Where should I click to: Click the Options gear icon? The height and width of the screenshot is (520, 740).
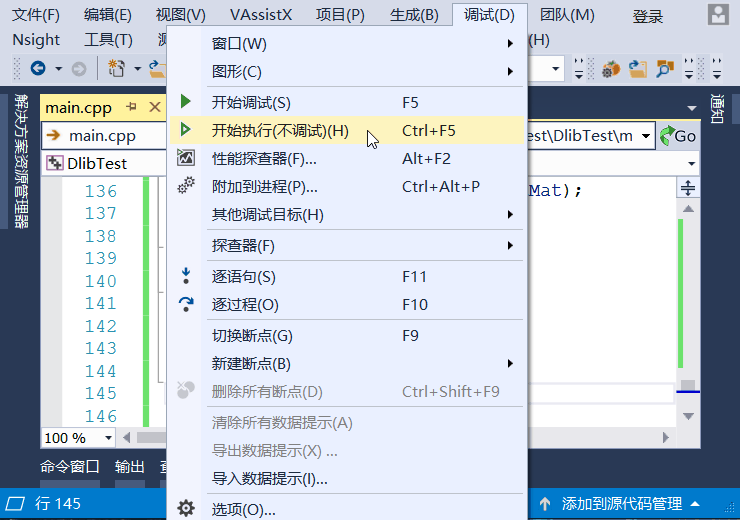[x=186, y=508]
